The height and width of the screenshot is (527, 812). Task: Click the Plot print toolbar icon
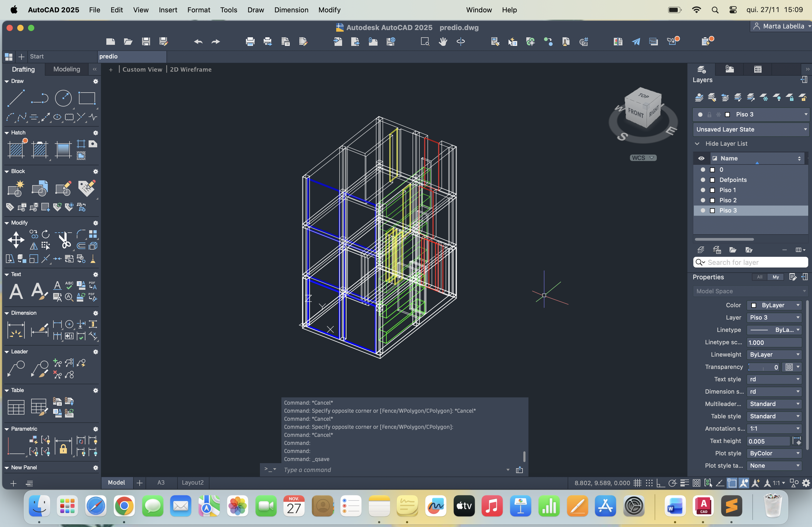250,42
